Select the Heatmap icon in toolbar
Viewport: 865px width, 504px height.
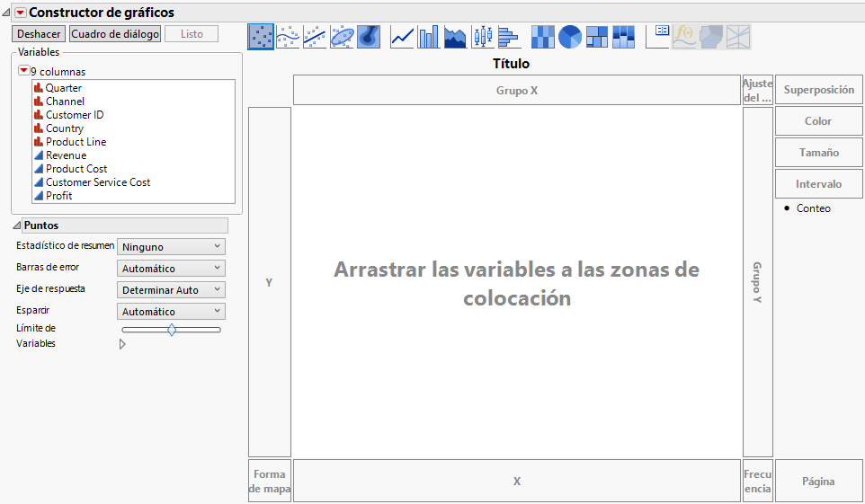543,36
